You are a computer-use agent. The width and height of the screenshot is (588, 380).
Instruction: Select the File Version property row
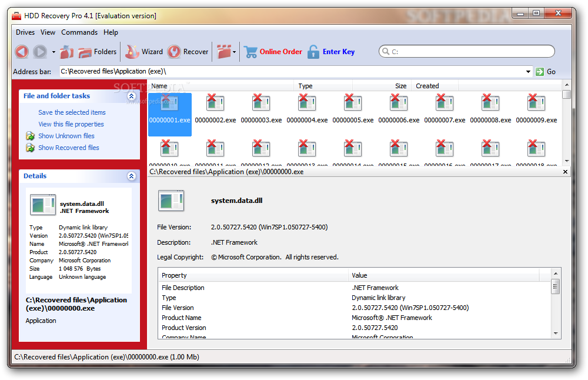pyautogui.click(x=355, y=308)
